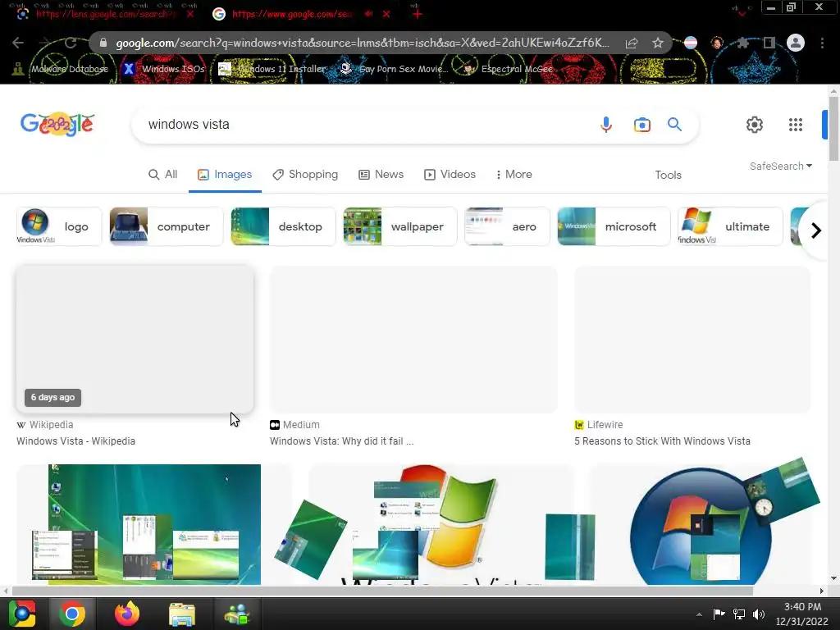840x630 pixels.
Task: Open Chrome from the taskbar
Action: (72, 614)
